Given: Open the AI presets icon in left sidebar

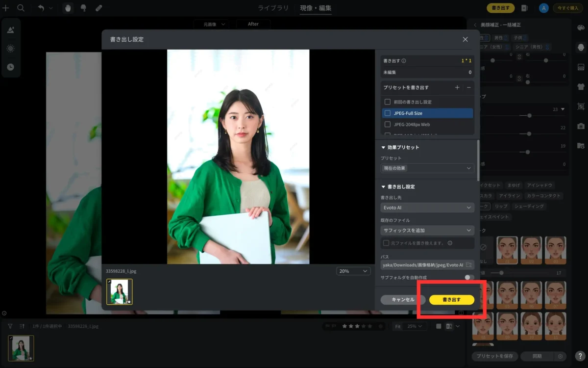Looking at the screenshot, I should [10, 30].
